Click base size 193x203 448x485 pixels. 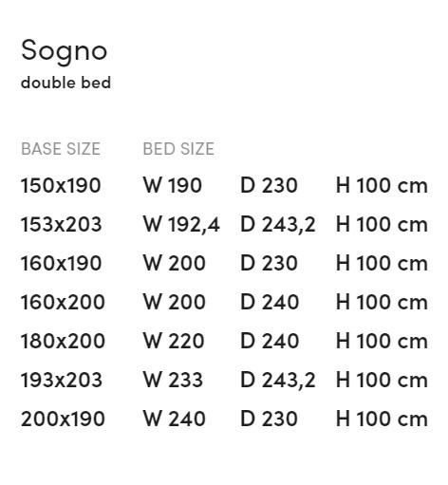pos(62,380)
